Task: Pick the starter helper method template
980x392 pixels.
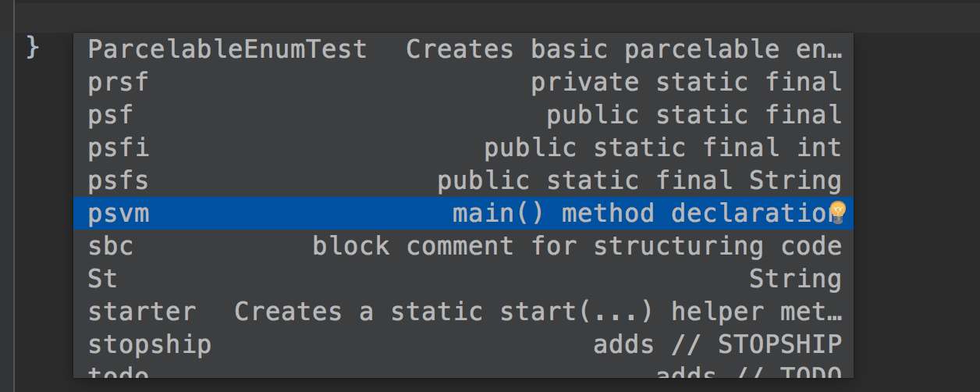Action: [x=463, y=312]
